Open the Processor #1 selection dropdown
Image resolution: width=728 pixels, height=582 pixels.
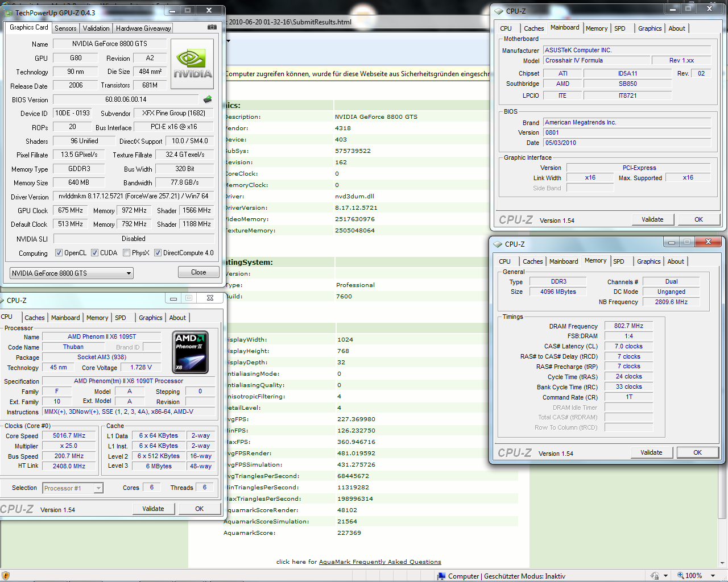pos(73,488)
